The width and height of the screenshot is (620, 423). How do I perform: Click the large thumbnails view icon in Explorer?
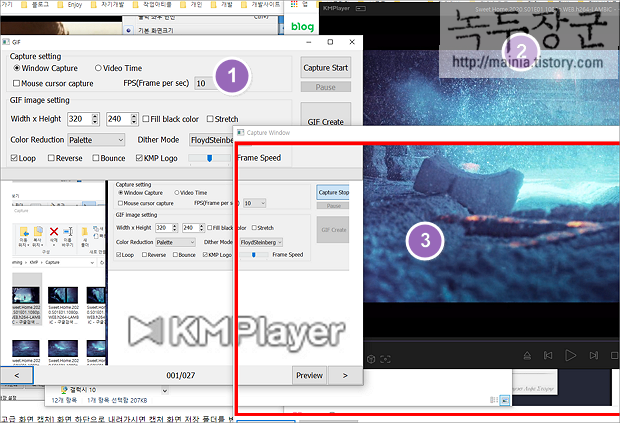point(505,400)
